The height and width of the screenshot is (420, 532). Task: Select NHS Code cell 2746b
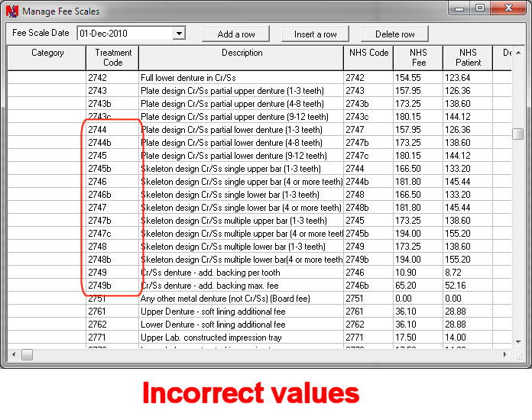(368, 286)
